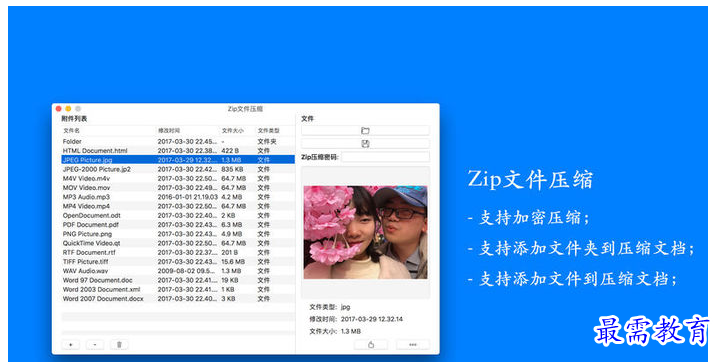Click the open folder icon button
Viewport: 718px width, 362px height.
[365, 130]
